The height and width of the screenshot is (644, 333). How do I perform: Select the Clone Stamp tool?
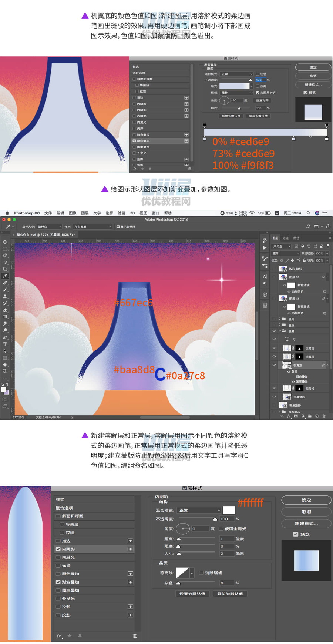coord(5,296)
